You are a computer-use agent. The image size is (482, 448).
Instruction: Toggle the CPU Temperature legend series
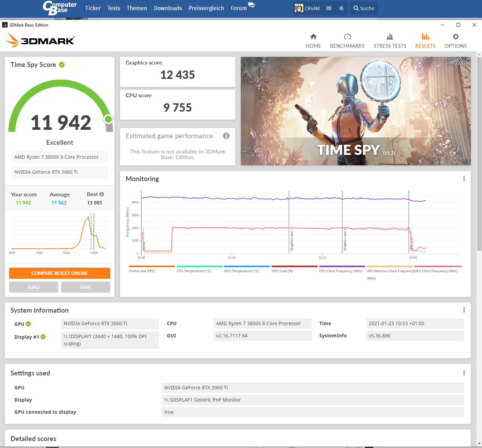click(199, 269)
